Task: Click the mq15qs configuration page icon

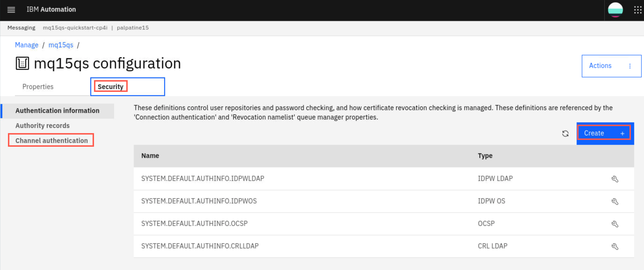Action: coord(22,63)
